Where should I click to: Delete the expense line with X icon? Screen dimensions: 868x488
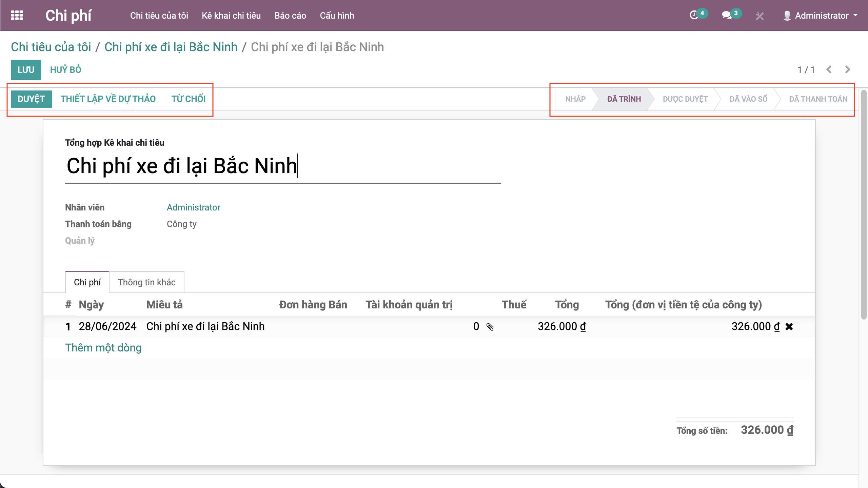789,327
